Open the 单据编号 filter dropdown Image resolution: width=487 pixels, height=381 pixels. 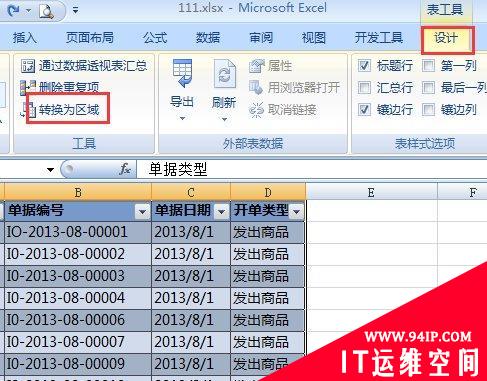142,211
